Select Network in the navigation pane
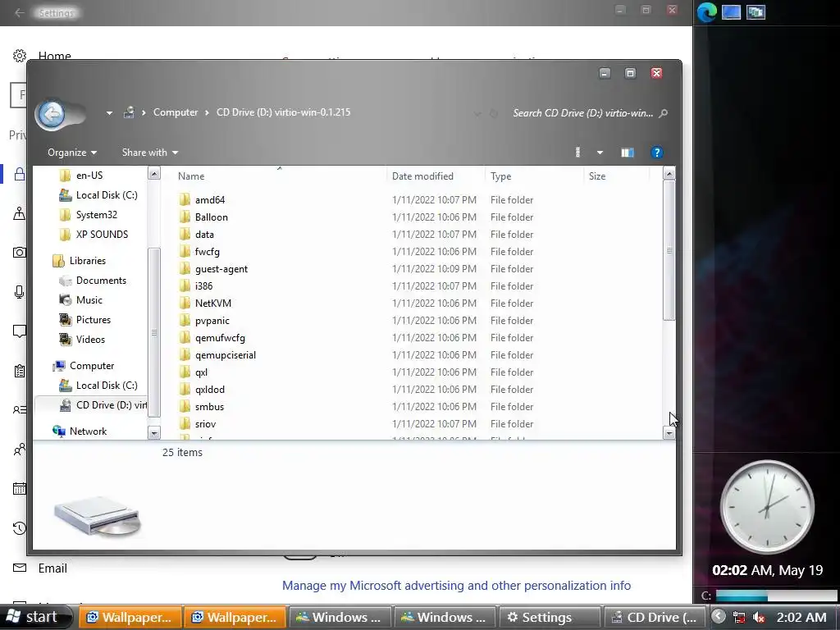Screen dimensions: 840x630 [88, 431]
